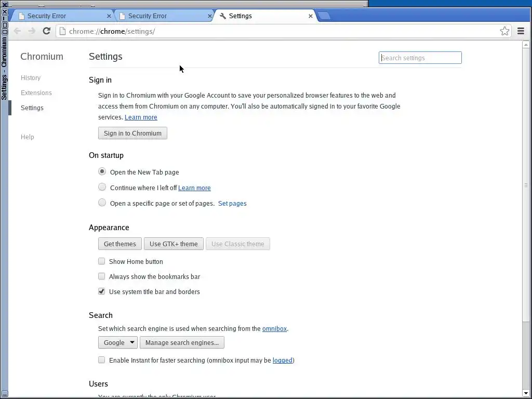Close the Settings tab

pos(311,16)
